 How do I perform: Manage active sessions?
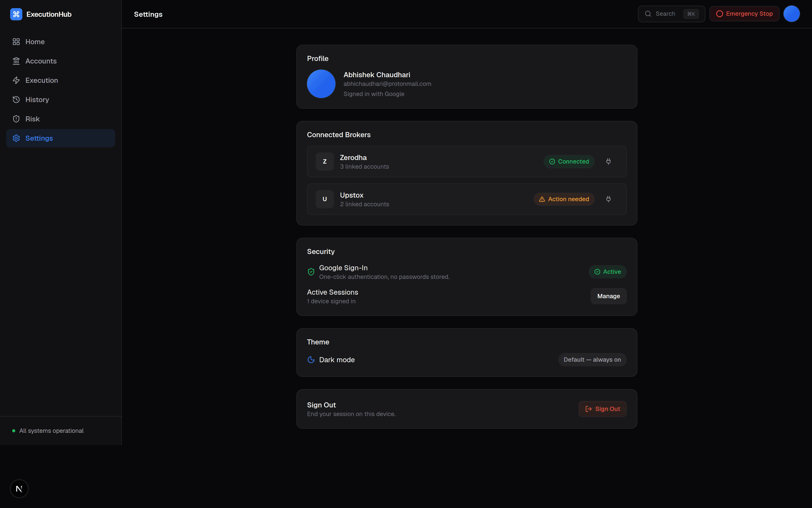[x=608, y=296]
